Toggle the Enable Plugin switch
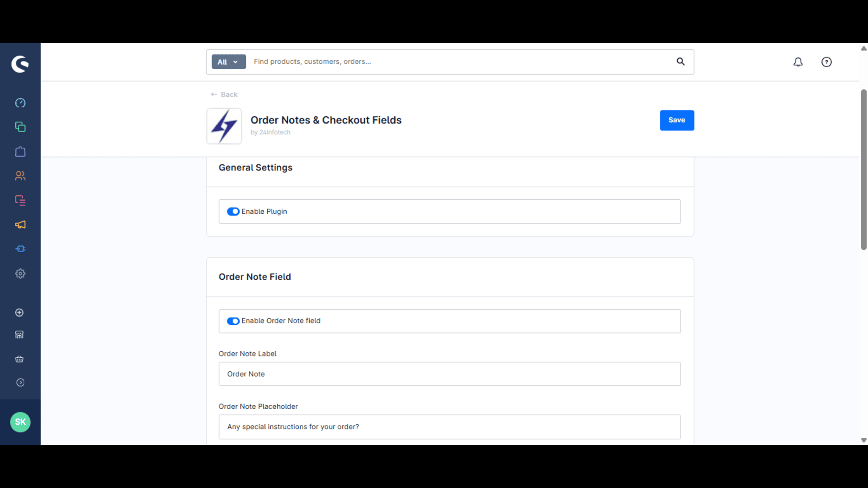 233,211
